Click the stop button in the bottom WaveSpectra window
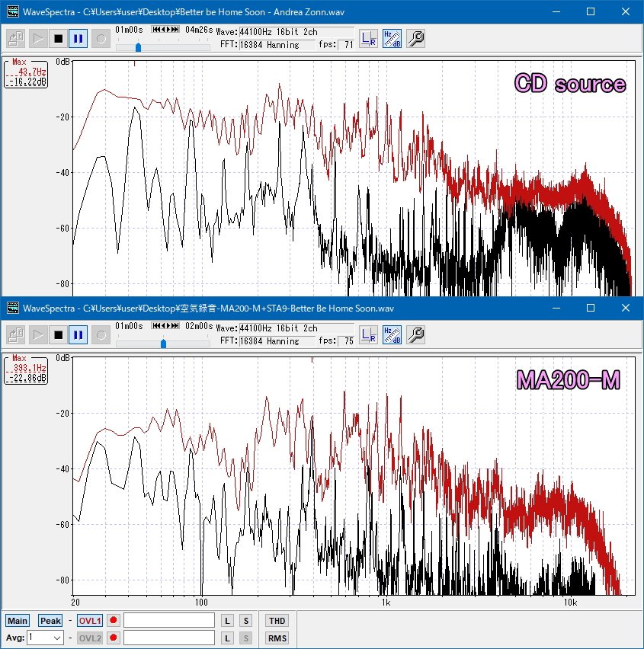 coord(58,334)
